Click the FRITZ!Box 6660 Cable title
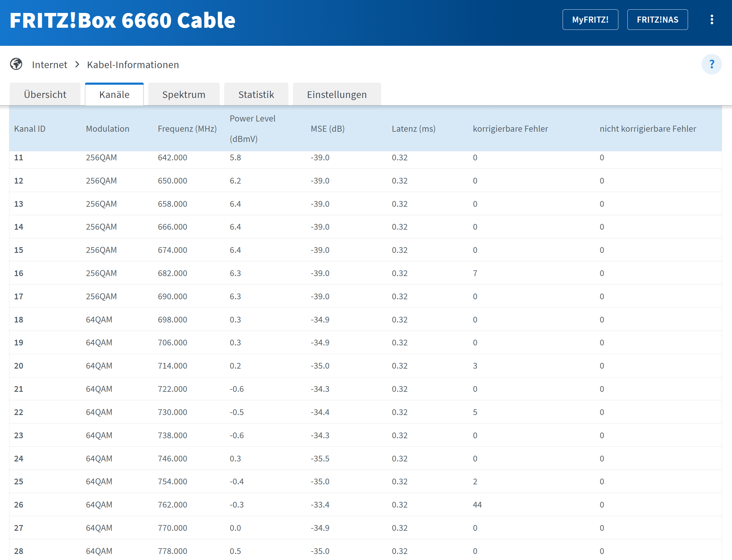The width and height of the screenshot is (732, 560). point(122,20)
